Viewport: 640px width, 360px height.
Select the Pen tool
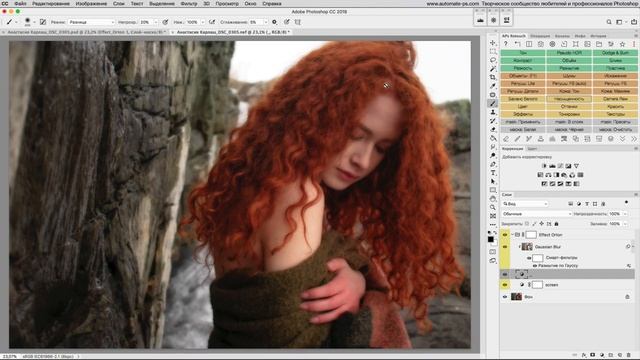coord(493,164)
